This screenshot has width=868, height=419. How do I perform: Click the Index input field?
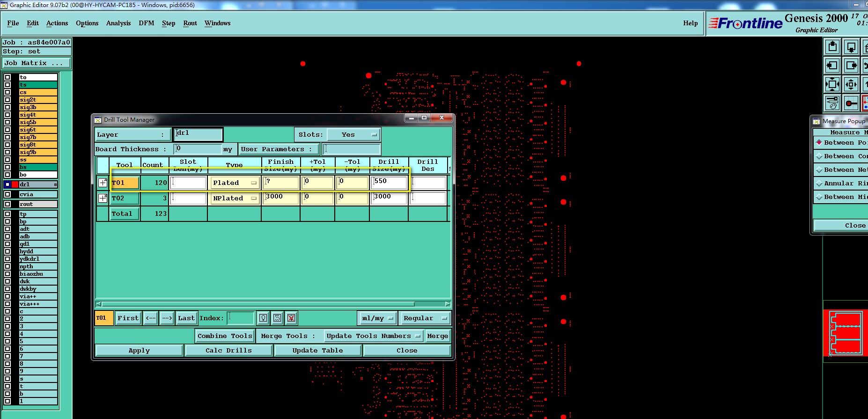[x=241, y=318]
